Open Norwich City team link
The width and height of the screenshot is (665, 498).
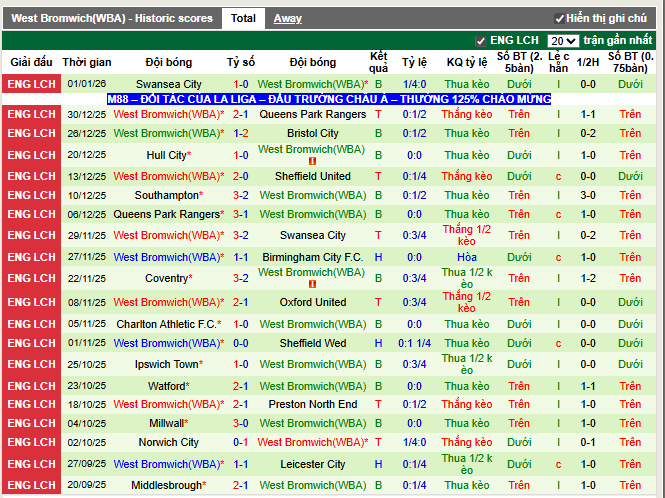169,442
